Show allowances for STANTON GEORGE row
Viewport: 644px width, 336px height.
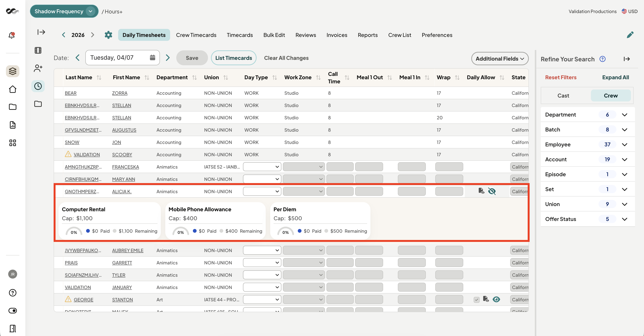pyautogui.click(x=496, y=299)
